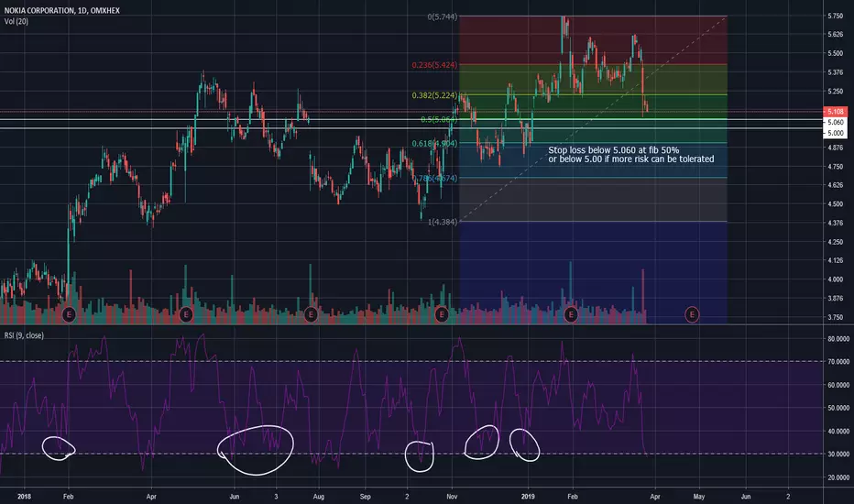Click the 2018 label on the time axis
The width and height of the screenshot is (854, 504).
coord(24,497)
